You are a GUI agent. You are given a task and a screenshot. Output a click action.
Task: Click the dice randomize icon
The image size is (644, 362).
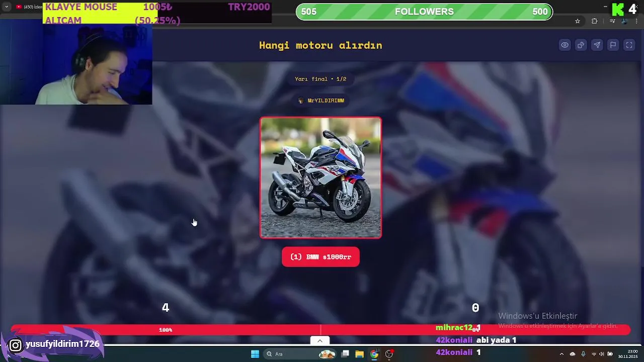(x=581, y=45)
